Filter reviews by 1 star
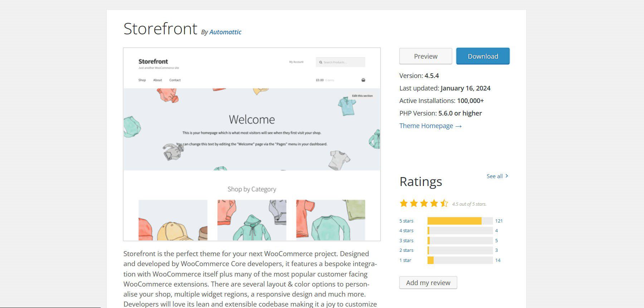644x308 pixels. [x=405, y=260]
